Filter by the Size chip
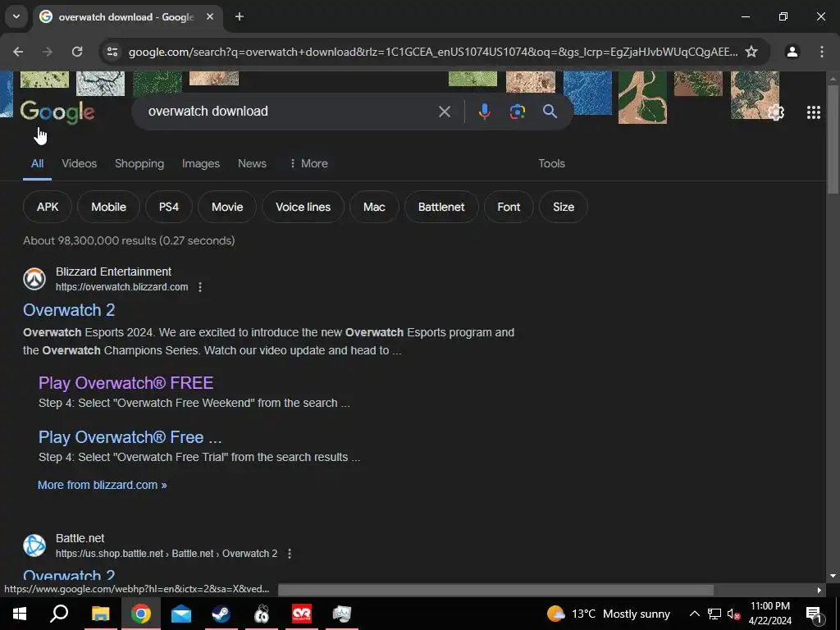 point(564,207)
